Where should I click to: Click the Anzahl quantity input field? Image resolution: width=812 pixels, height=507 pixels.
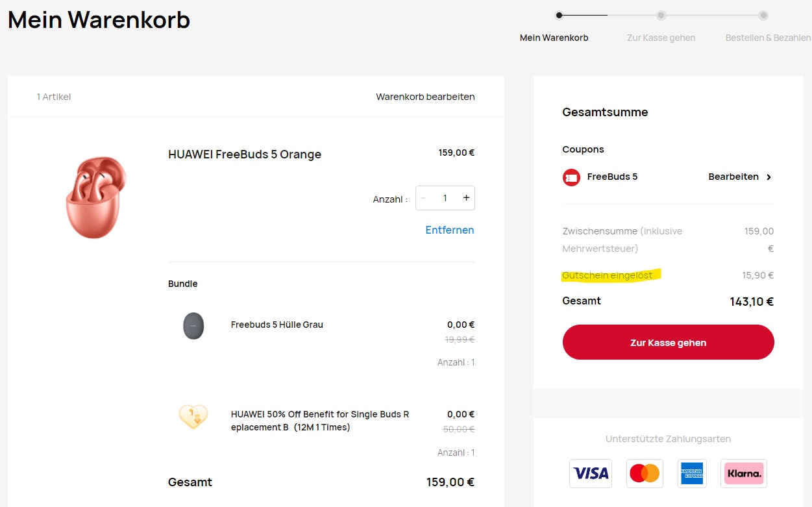coord(445,197)
